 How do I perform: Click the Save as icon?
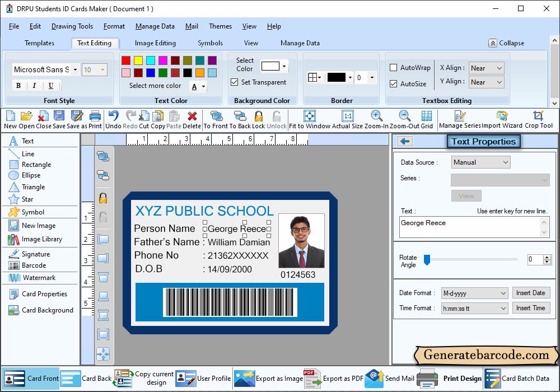click(x=77, y=120)
